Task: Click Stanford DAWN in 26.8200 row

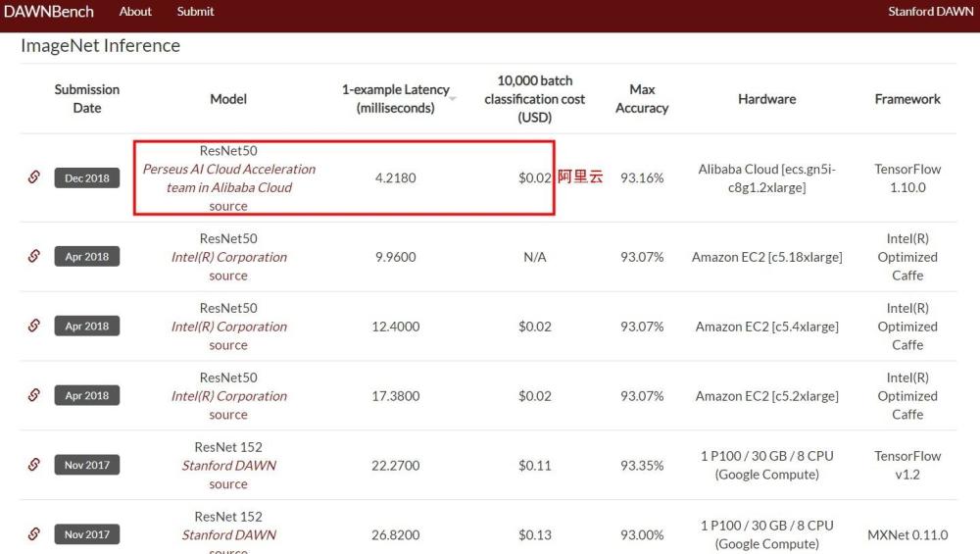Action: point(228,534)
